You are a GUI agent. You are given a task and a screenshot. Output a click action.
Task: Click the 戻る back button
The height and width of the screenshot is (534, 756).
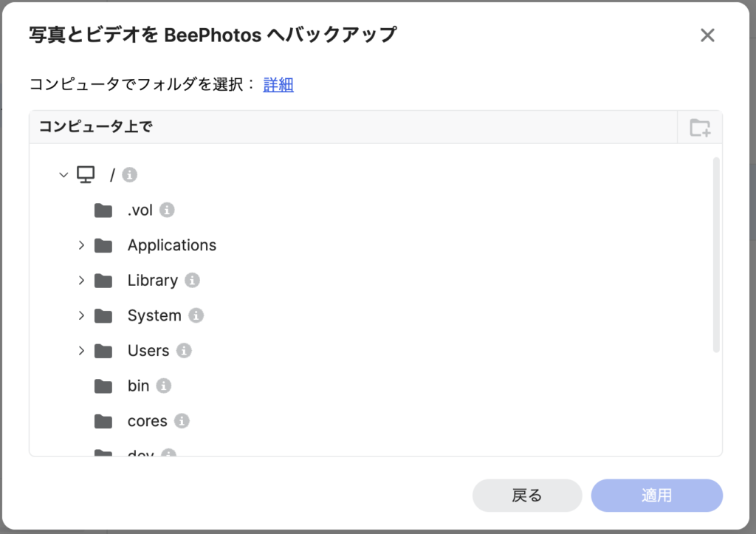pyautogui.click(x=527, y=496)
